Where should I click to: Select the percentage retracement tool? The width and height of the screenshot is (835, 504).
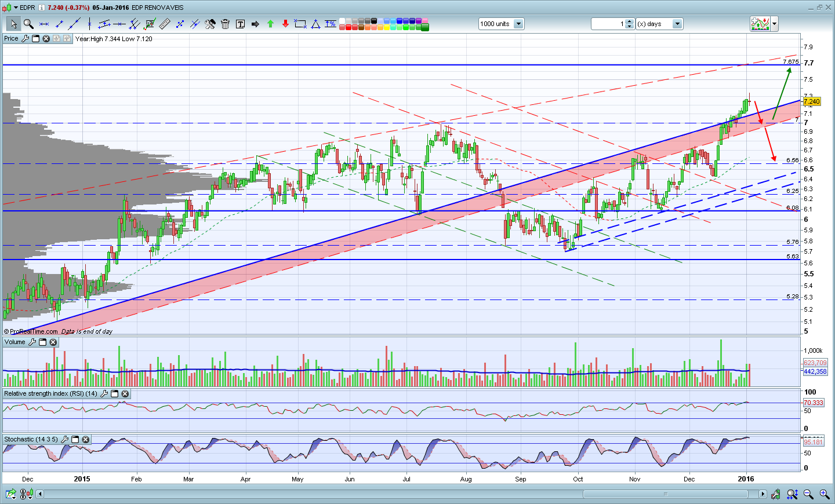click(x=331, y=24)
